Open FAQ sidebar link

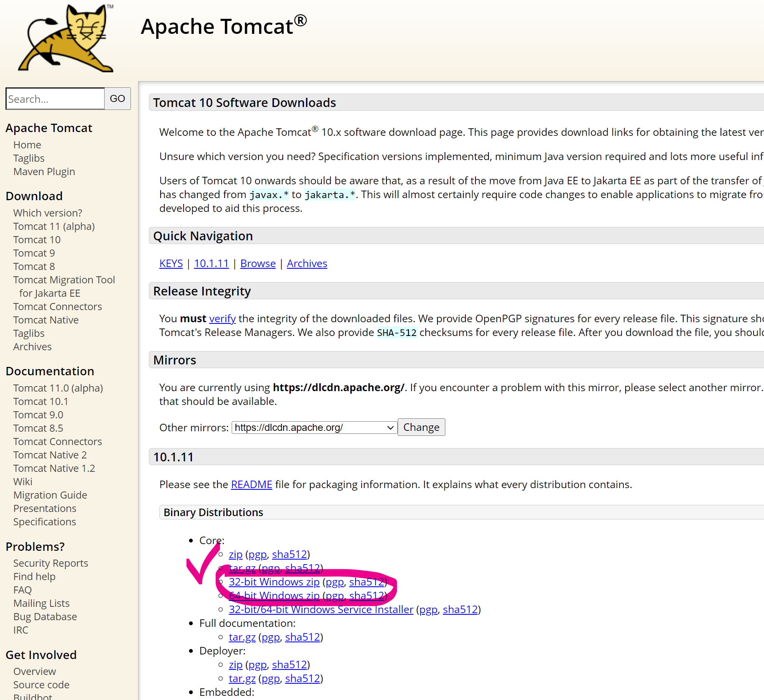tap(23, 590)
